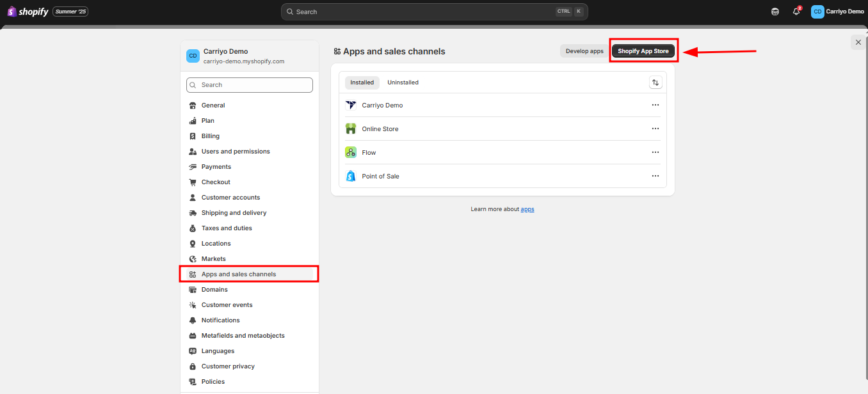Click the Customer events icon
Screen dimensions: 868x394
coord(193,305)
